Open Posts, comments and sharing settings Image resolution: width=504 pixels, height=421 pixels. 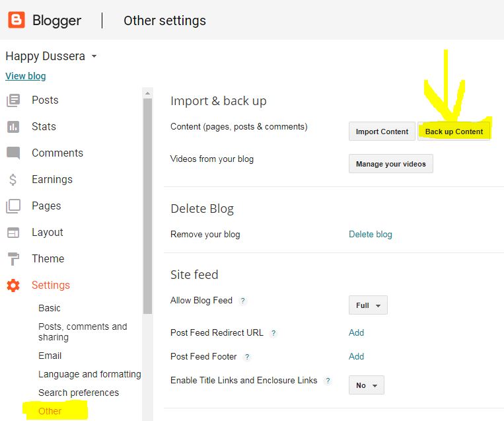tap(83, 332)
